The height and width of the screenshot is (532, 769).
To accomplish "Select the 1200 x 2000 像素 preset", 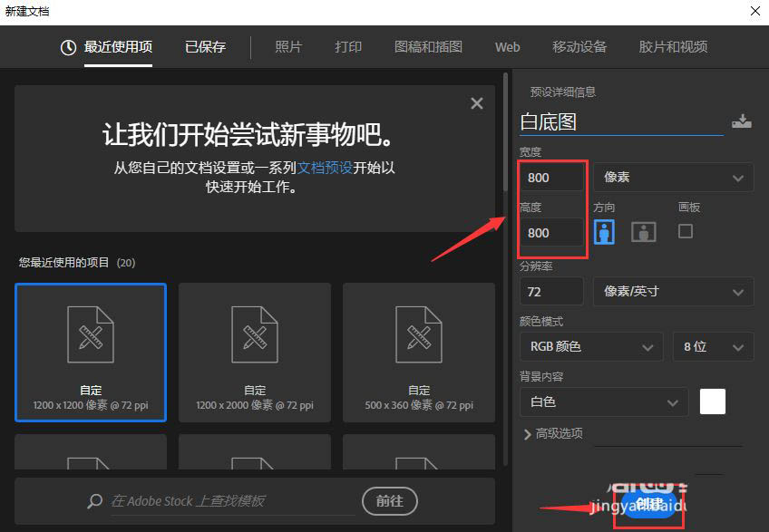I will [255, 353].
